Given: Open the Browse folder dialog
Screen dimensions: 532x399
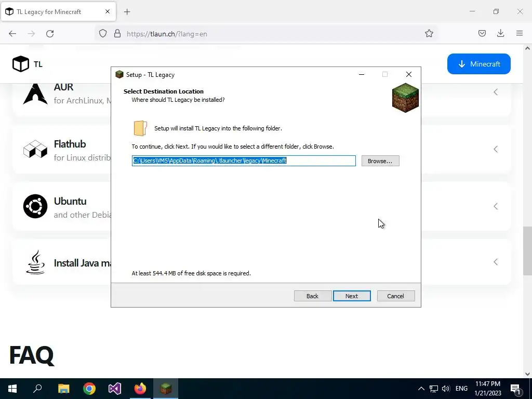Looking at the screenshot, I should click(x=380, y=161).
